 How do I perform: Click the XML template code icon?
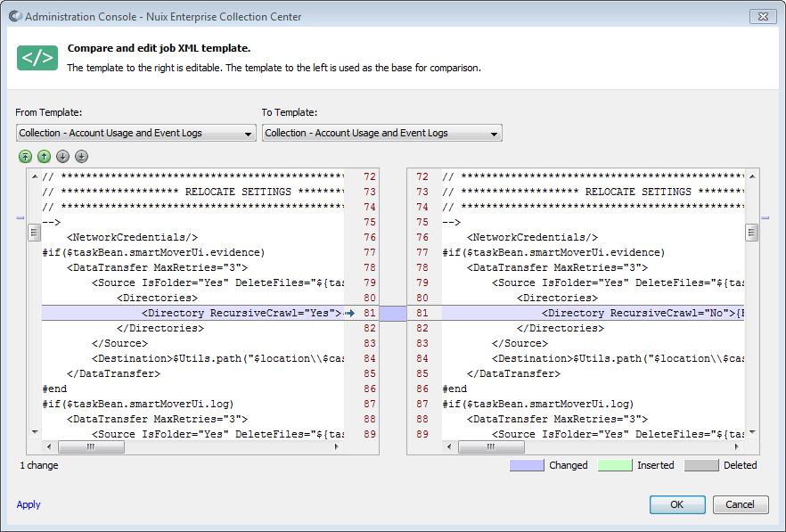click(x=37, y=58)
